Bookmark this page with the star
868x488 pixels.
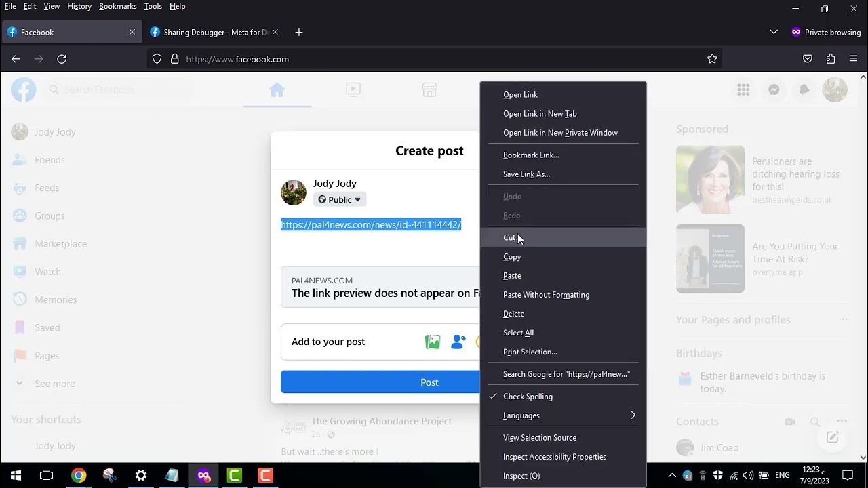[712, 59]
